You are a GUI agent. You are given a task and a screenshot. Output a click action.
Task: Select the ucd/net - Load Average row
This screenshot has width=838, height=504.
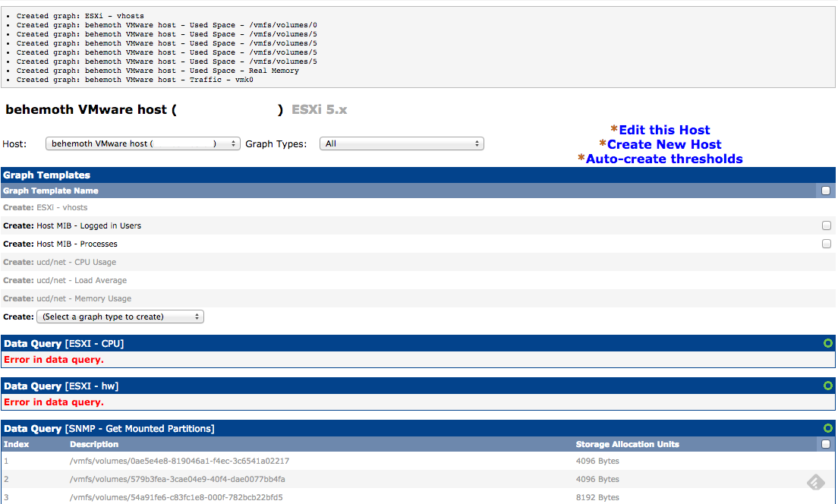(418, 280)
